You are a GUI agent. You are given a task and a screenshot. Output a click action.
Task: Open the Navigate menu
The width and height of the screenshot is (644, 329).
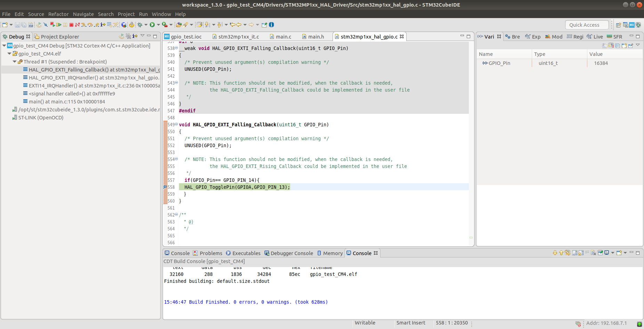pyautogui.click(x=83, y=14)
